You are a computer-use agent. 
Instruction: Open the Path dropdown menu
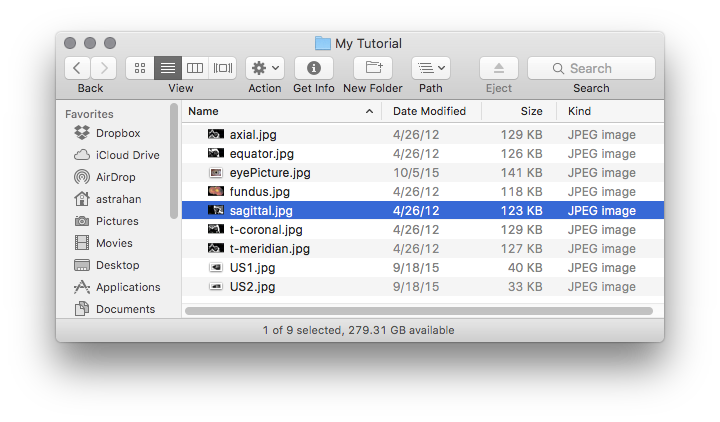pyautogui.click(x=431, y=68)
